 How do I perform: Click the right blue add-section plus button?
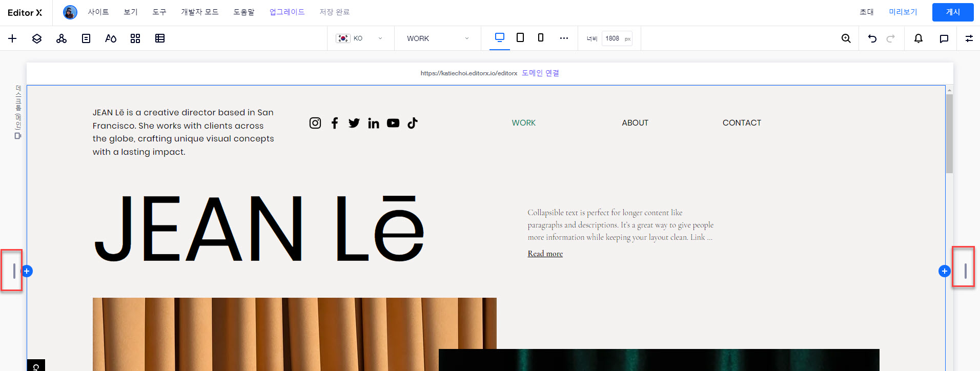(x=945, y=271)
